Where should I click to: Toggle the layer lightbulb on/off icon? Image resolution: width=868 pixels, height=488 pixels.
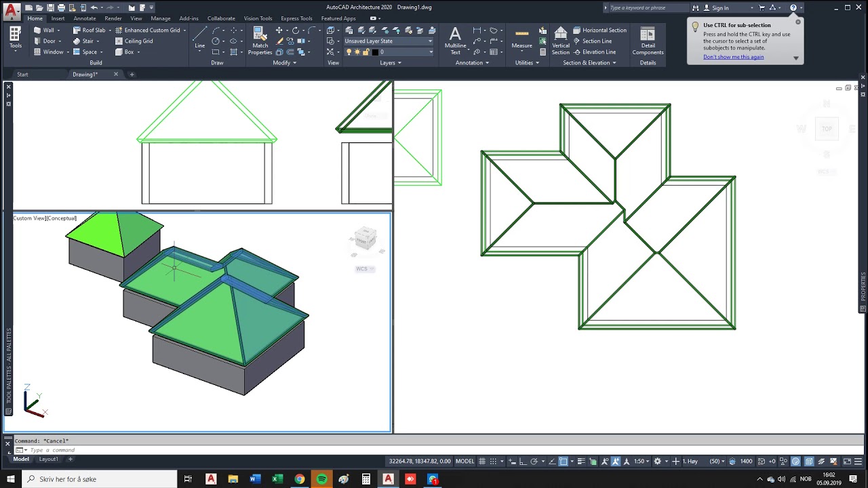(x=349, y=52)
